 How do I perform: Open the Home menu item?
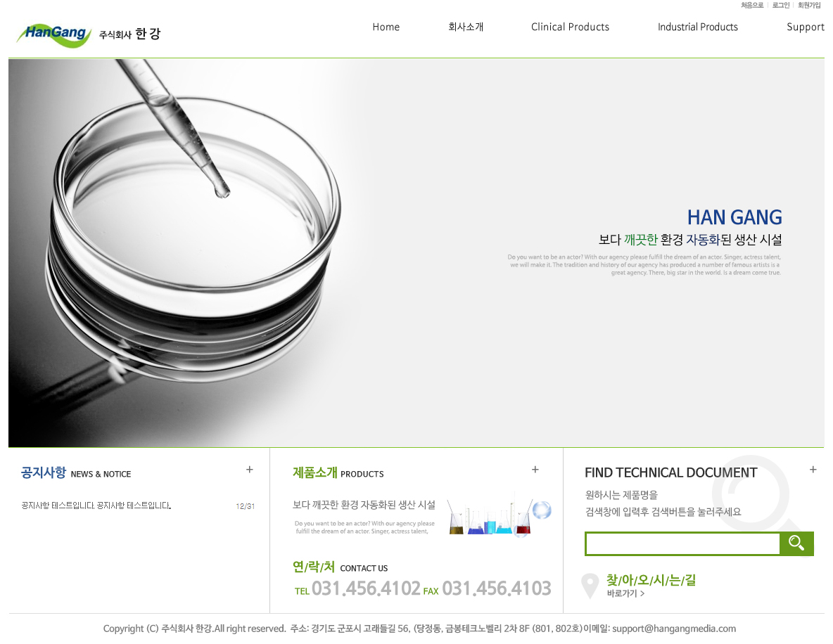coord(386,27)
